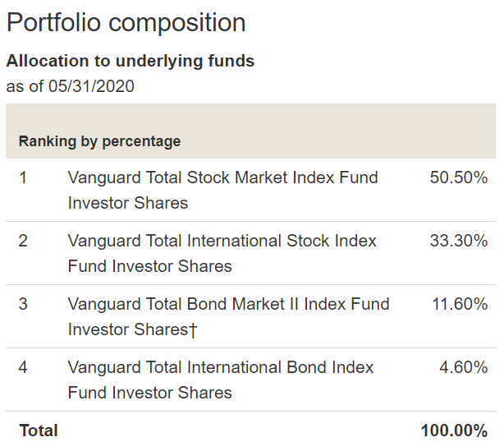Select the 11.60% allocation value
The height and width of the screenshot is (442, 504).
click(460, 304)
